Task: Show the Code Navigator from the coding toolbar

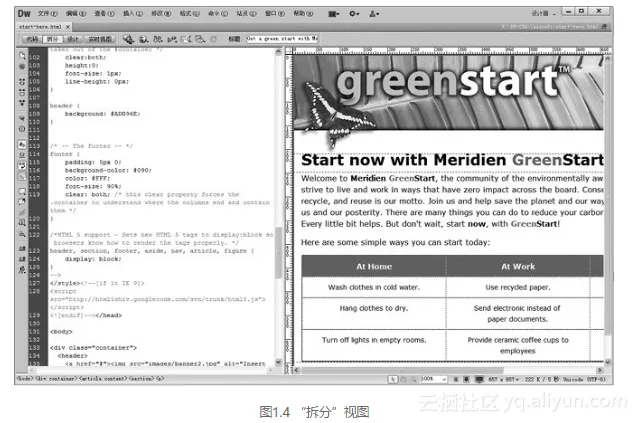Action: pos(22,66)
